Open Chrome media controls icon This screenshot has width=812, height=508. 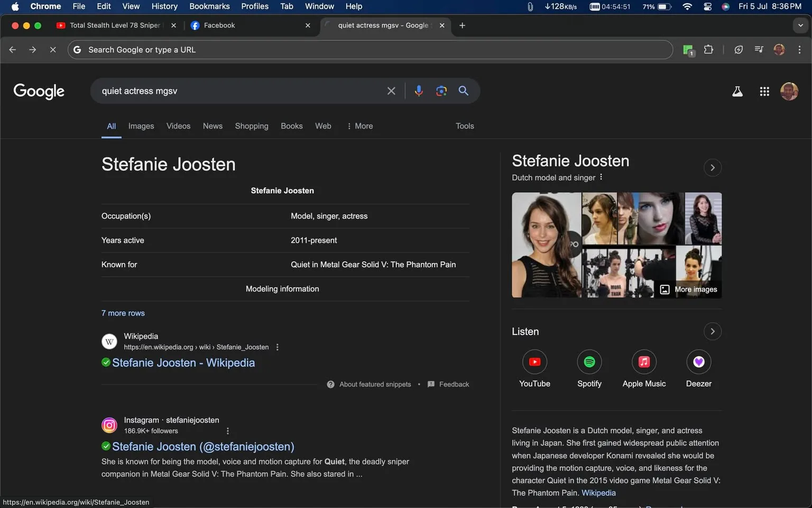tap(758, 49)
